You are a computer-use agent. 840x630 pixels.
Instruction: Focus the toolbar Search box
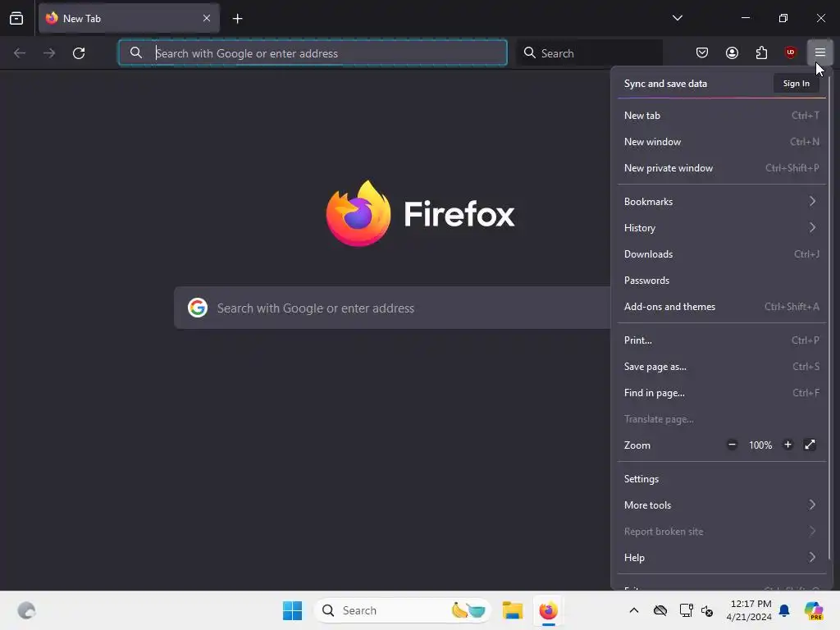click(589, 53)
